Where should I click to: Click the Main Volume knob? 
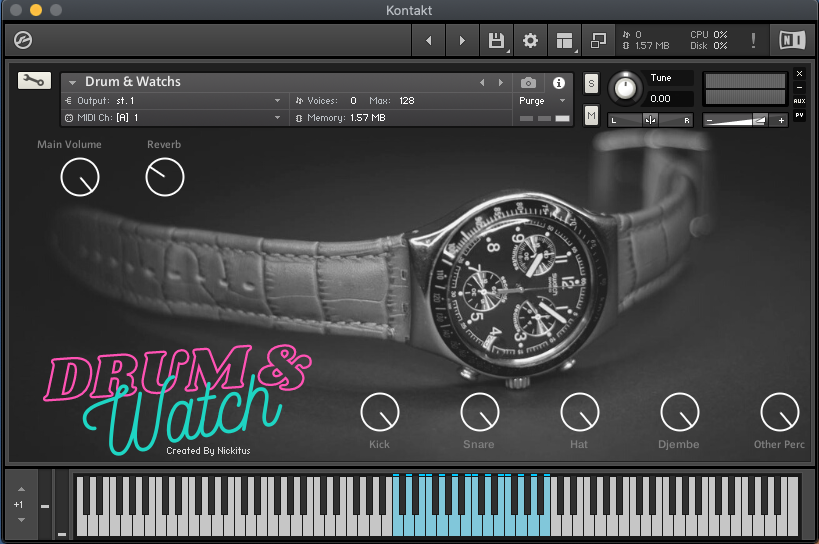(80, 178)
